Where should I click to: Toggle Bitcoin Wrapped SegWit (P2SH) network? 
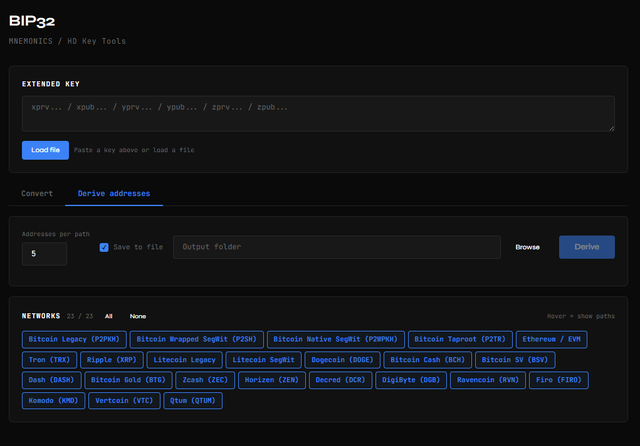[197, 339]
